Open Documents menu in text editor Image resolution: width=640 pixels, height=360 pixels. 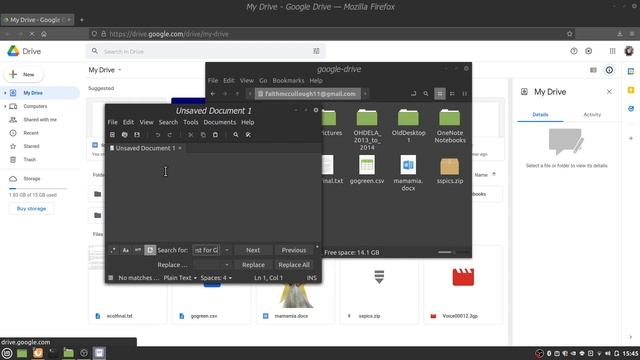click(220, 122)
